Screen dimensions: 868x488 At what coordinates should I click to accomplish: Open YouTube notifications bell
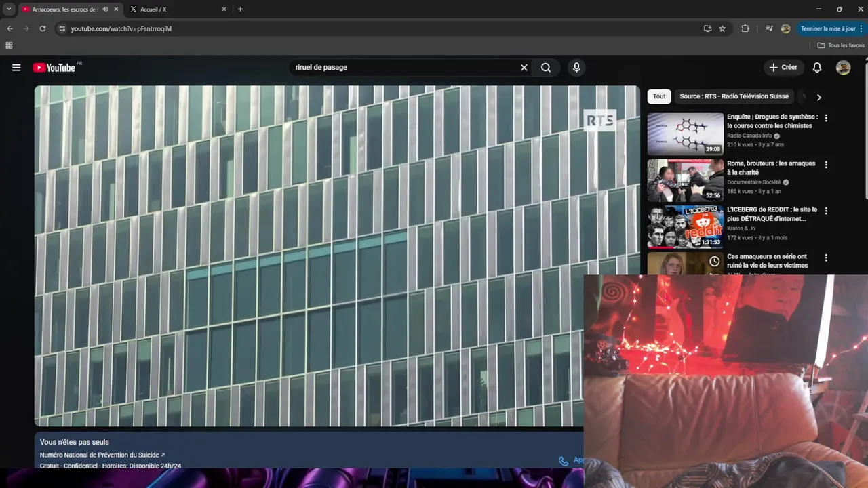(817, 68)
